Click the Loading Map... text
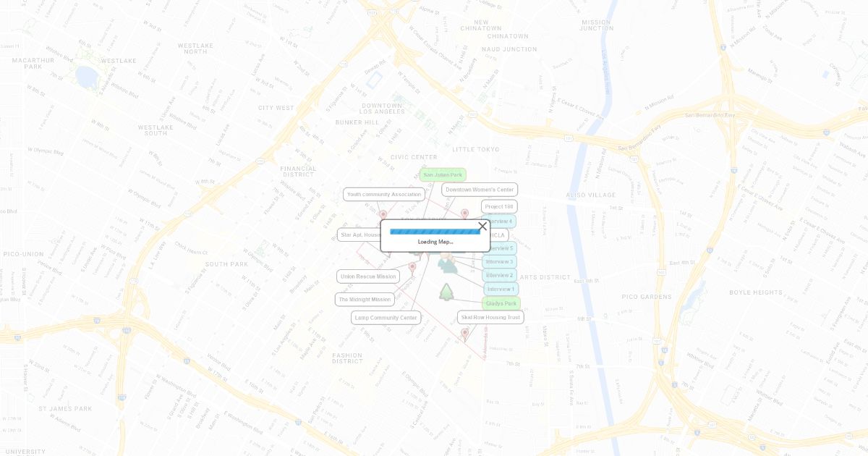 [x=435, y=242]
